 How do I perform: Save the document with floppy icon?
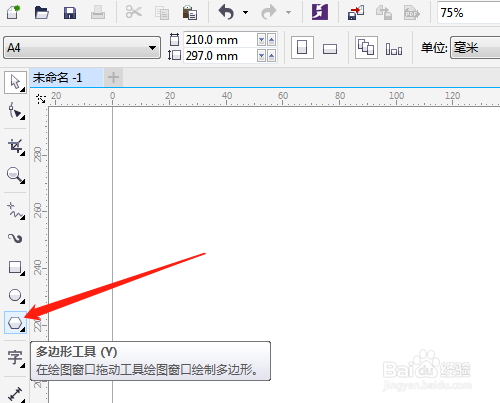coord(70,13)
